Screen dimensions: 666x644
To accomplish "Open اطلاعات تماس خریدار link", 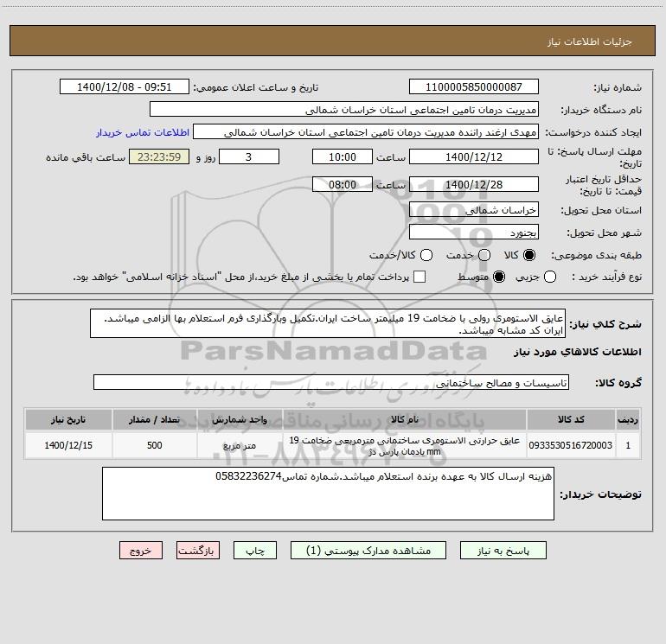I will tap(143, 132).
